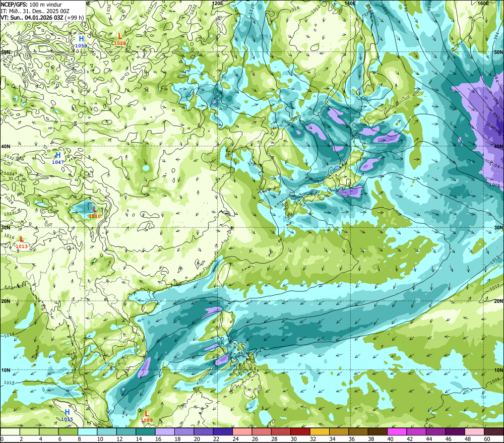Select the L 1010 low pressure marker
The image size is (504, 443).
[x=95, y=212]
